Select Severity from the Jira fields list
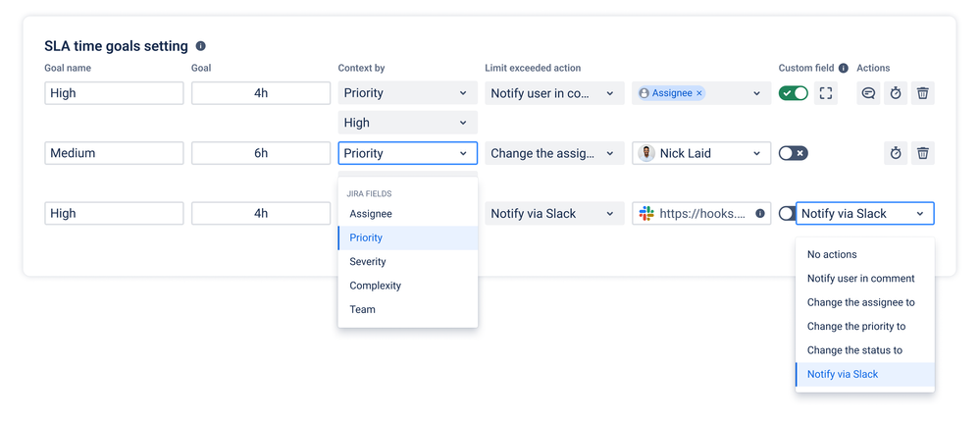This screenshot has width=980, height=421. coord(368,262)
